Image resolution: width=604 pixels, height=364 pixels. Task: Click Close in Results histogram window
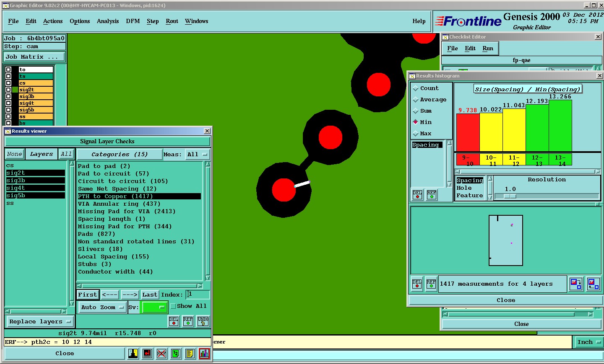[x=506, y=300]
